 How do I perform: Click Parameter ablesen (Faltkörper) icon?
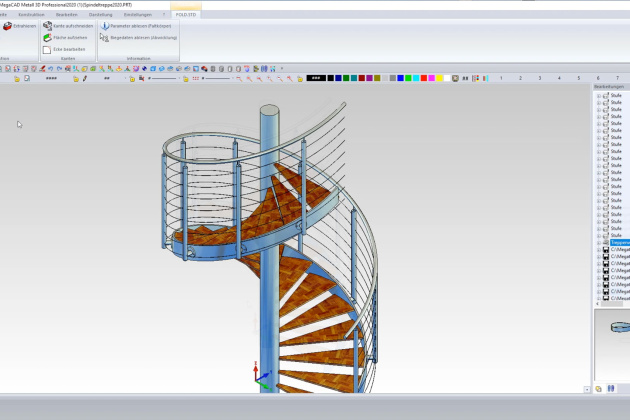click(104, 26)
